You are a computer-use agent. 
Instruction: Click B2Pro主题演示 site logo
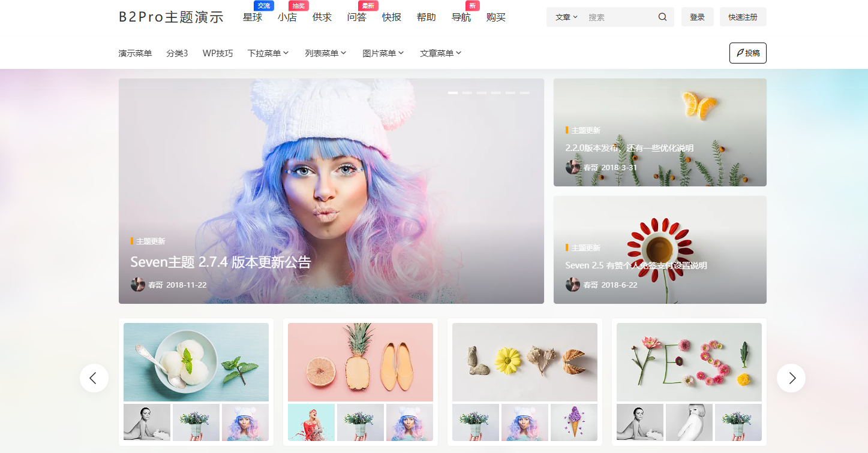pyautogui.click(x=172, y=17)
